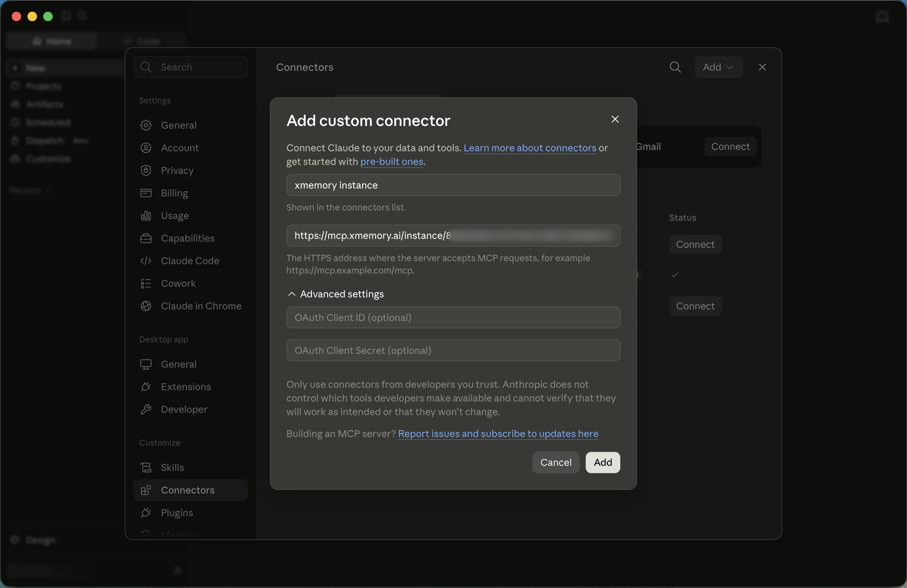Screen dimensions: 907x588
Task: Open the Skills icon
Action: pos(146,467)
